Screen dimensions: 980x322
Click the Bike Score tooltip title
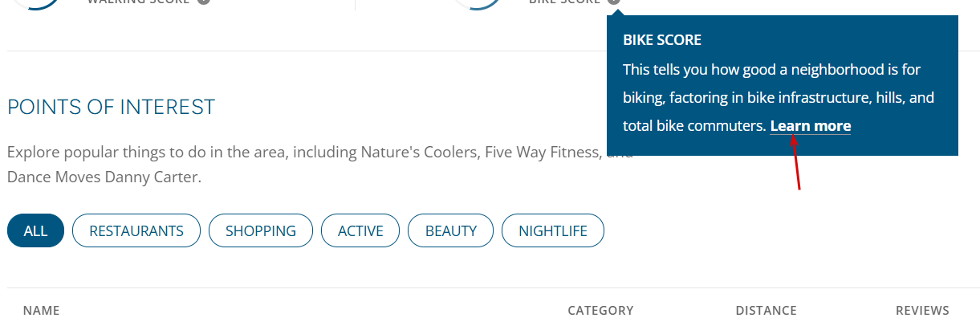(x=662, y=39)
